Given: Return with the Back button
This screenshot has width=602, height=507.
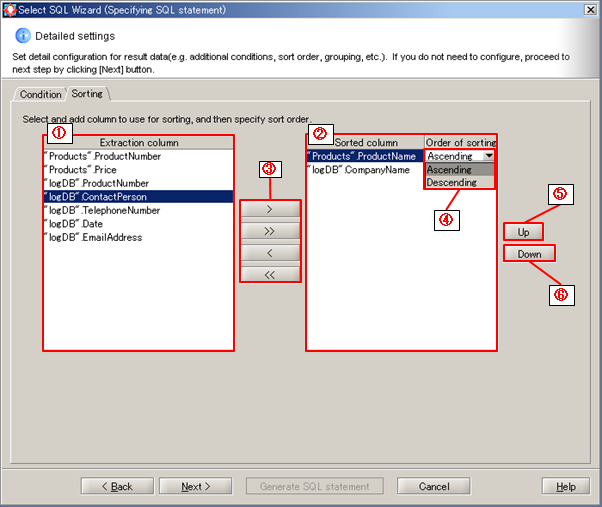Looking at the screenshot, I should pyautogui.click(x=115, y=486).
